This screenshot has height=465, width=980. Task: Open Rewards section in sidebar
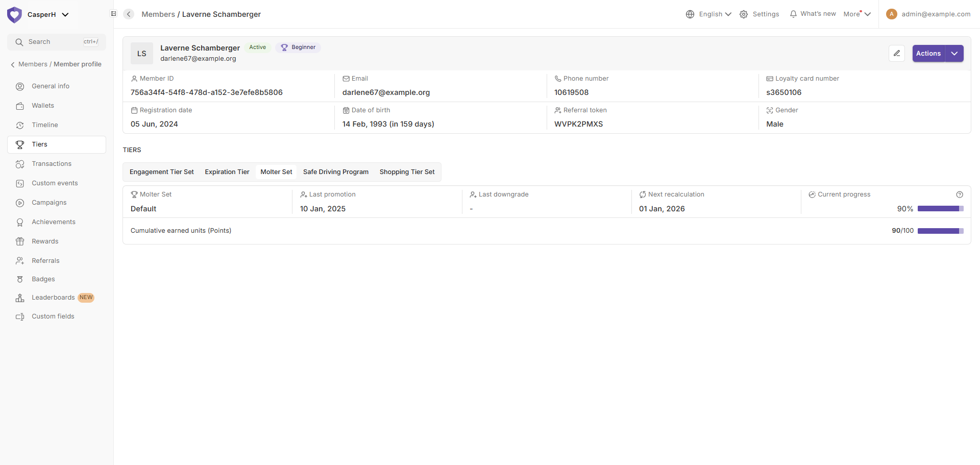[x=45, y=241]
